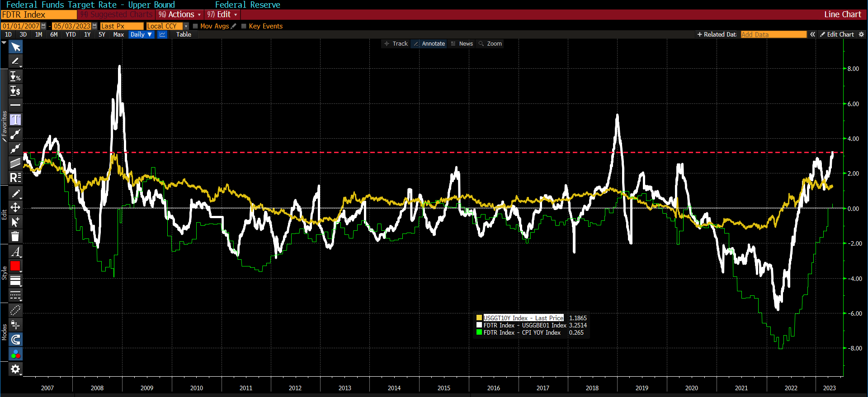Select the copy annotation pointer-plus tool
The height and width of the screenshot is (397, 868).
point(15,222)
